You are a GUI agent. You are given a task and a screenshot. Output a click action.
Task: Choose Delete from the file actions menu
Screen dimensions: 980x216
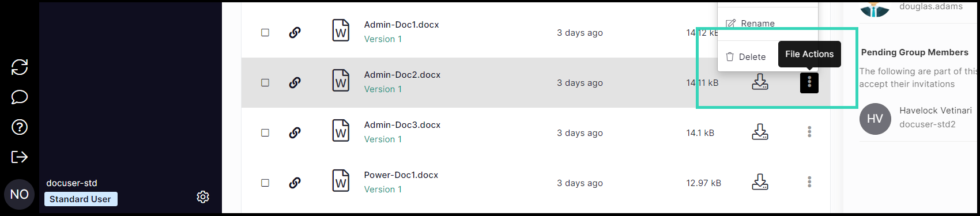(746, 56)
